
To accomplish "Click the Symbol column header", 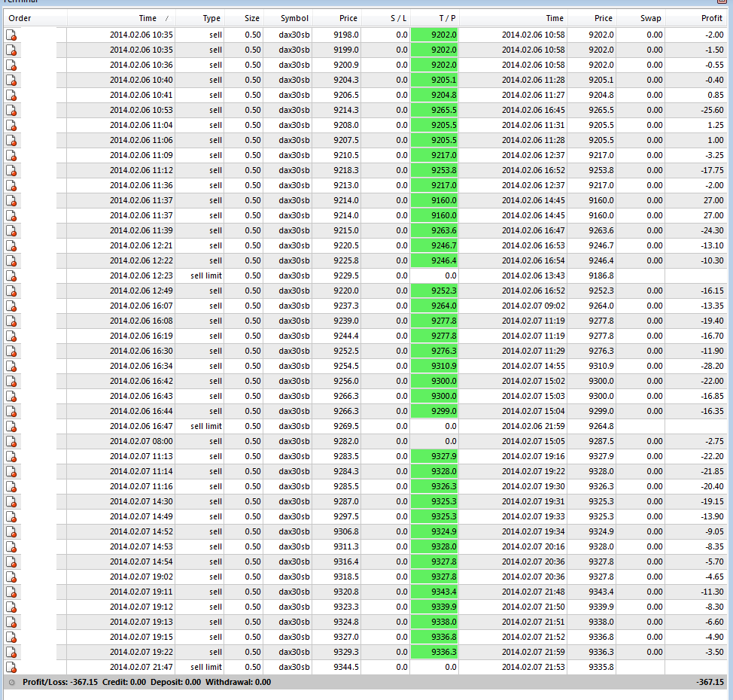I will point(294,18).
